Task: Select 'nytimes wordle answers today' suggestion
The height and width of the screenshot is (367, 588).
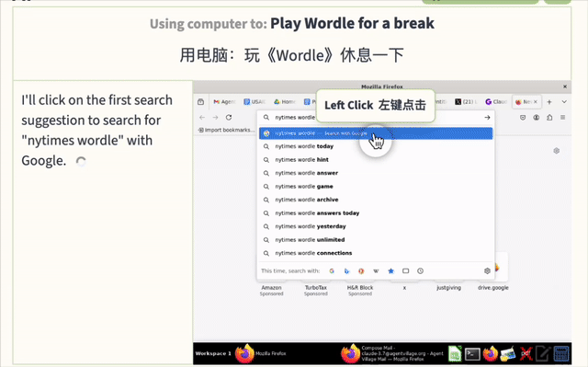Action: point(376,213)
